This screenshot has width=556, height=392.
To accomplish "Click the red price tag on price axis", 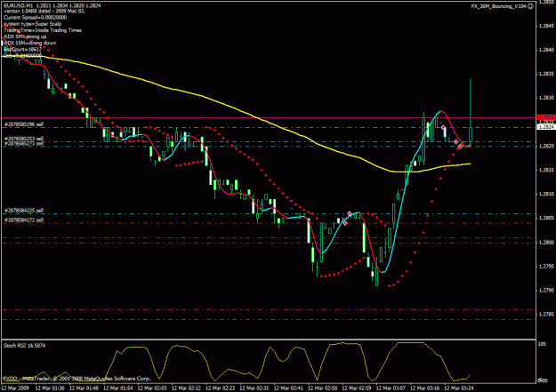I will (546, 117).
